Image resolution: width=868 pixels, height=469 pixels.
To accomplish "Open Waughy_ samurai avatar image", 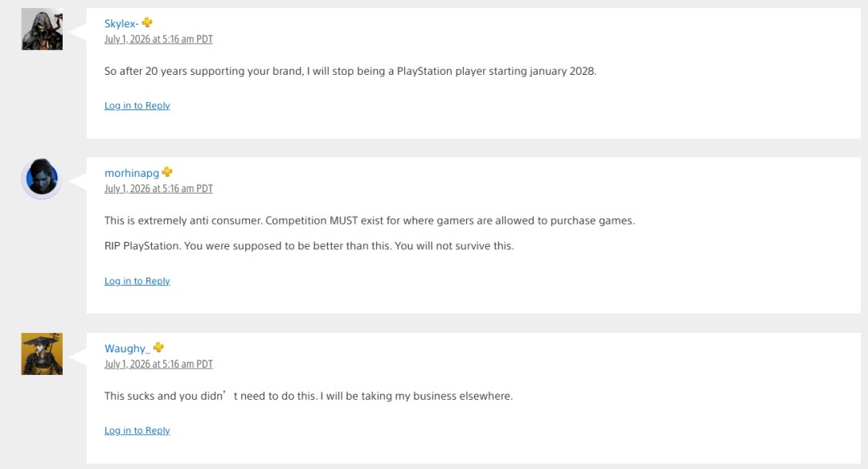I will pos(42,354).
